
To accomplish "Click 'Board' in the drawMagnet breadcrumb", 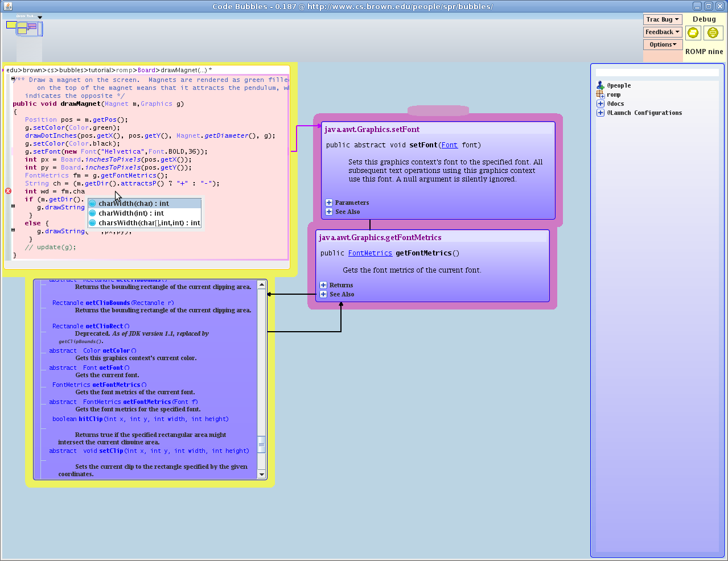I will click(x=146, y=70).
